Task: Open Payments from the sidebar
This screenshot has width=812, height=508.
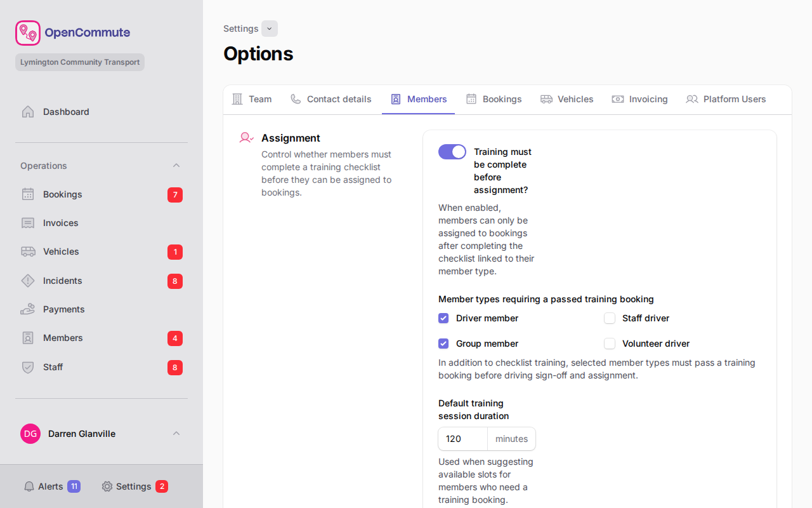Action: tap(101, 309)
